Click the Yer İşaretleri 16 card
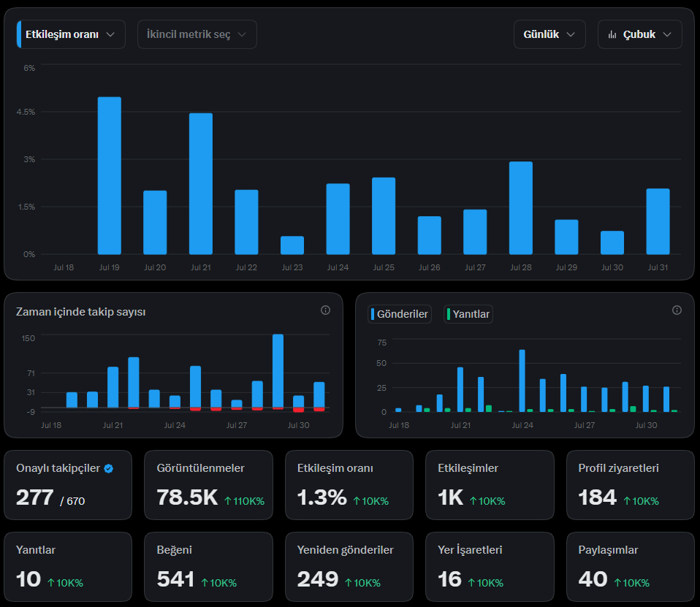This screenshot has height=607, width=700. [490, 566]
